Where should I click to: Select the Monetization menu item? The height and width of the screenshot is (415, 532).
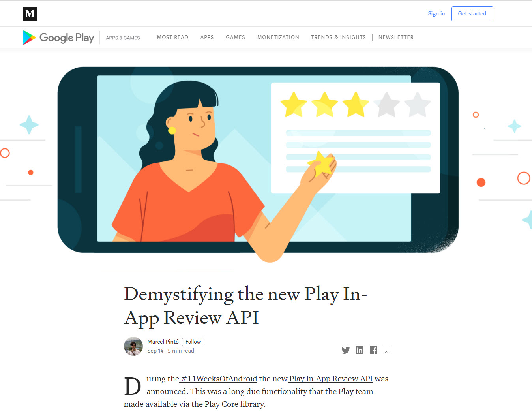tap(278, 37)
